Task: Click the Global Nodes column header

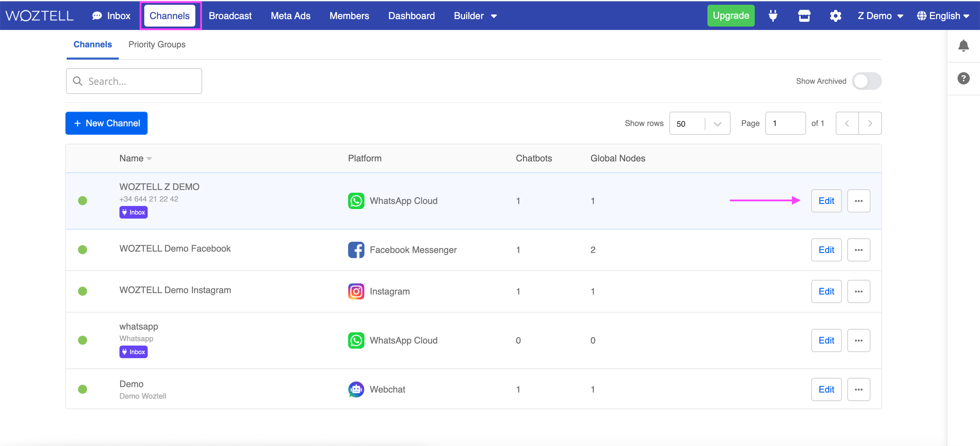Action: 618,158
